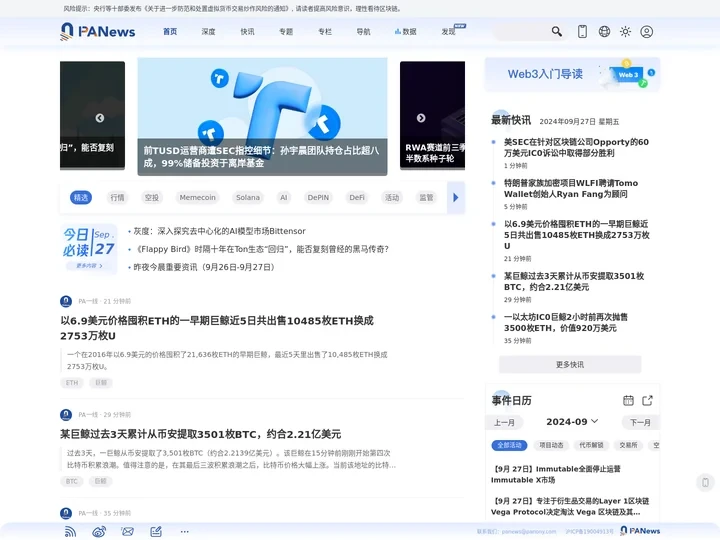Open WLFI Ryan Fang news flash
The height and width of the screenshot is (540, 720).
(x=571, y=188)
